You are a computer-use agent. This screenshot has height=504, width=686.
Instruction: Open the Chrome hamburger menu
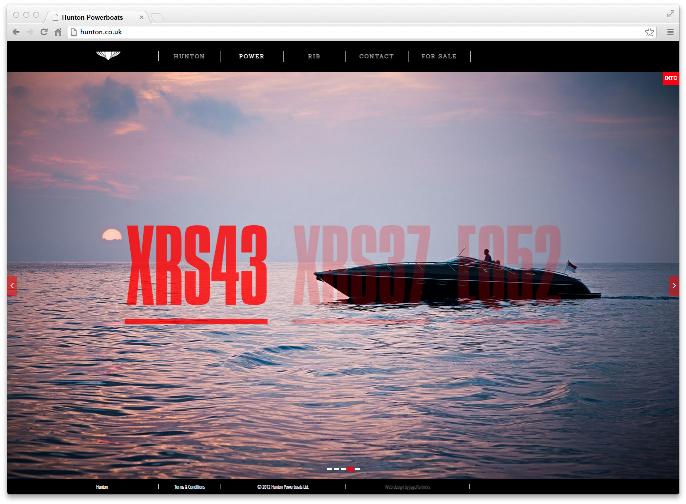[670, 32]
